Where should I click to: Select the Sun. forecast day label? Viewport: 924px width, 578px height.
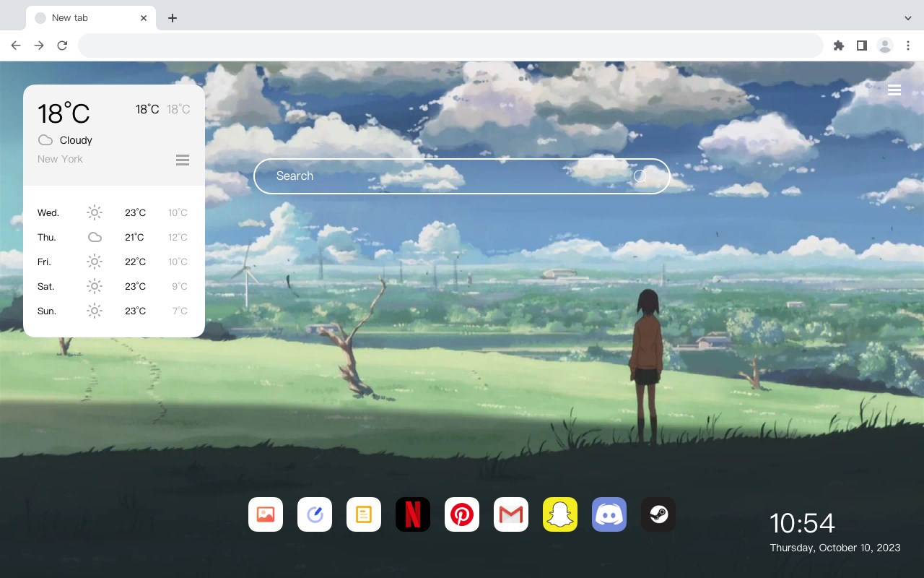click(47, 311)
